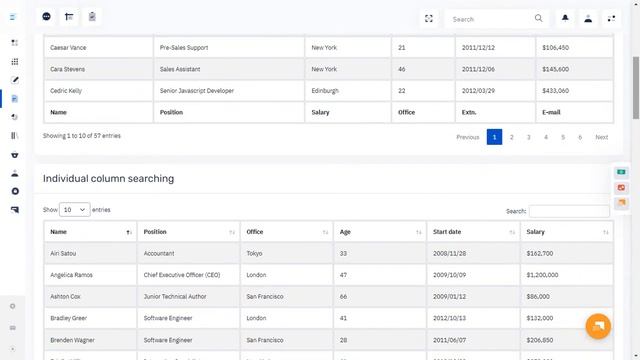Open the person icon in the sidebar
Screen dimensions: 640x360
point(15,173)
